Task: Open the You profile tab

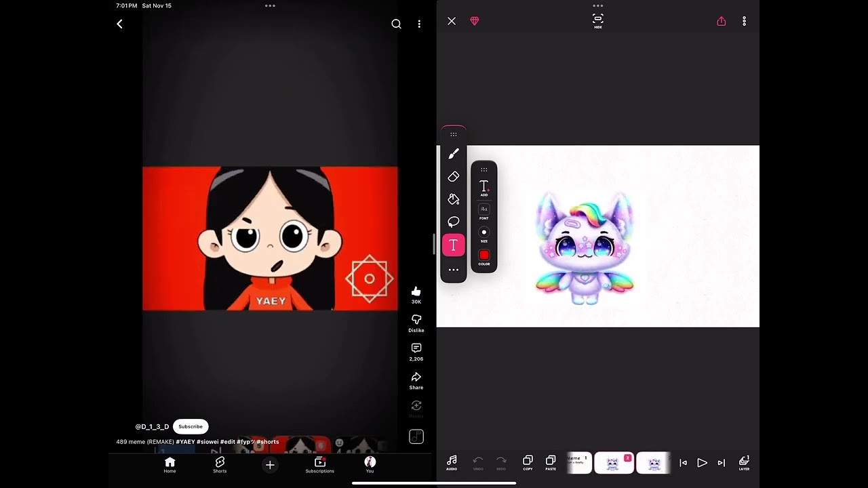Action: (x=370, y=464)
